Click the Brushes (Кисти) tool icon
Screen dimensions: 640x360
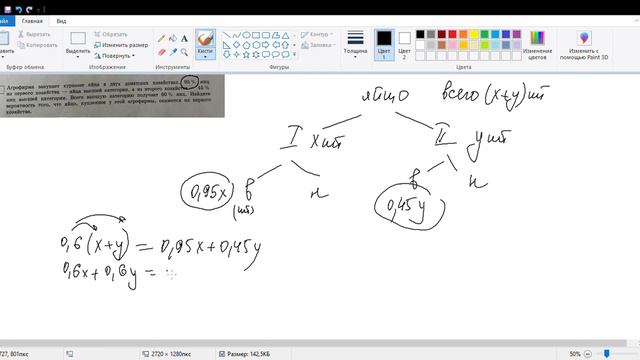(x=205, y=39)
